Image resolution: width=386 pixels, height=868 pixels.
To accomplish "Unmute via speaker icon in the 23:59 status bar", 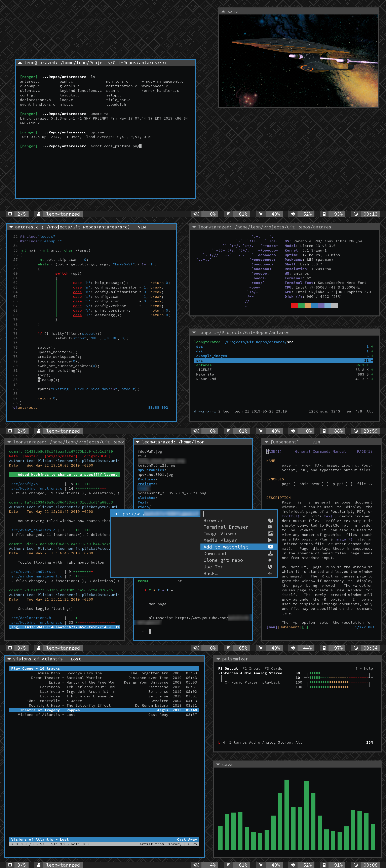I will click(293, 431).
